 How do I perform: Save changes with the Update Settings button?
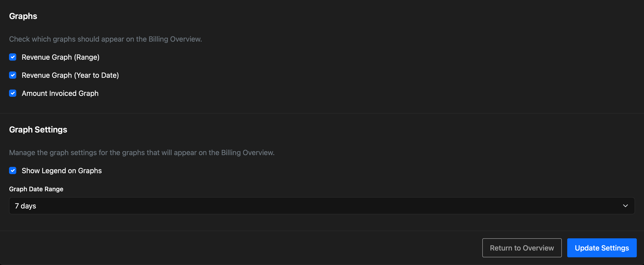point(602,248)
